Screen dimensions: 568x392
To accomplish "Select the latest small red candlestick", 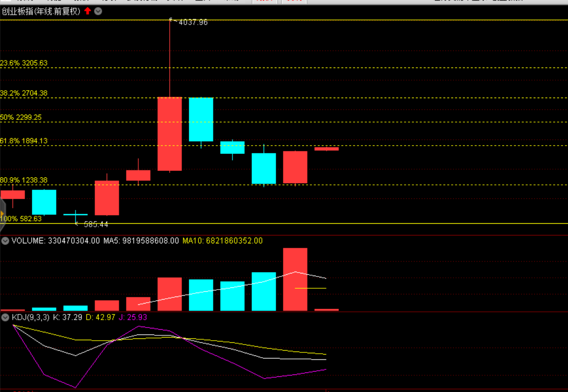I will pyautogui.click(x=327, y=149).
